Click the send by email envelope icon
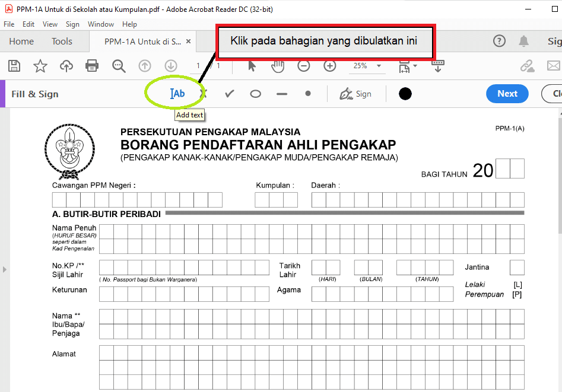Screen dimensions: 562x392 [554, 66]
